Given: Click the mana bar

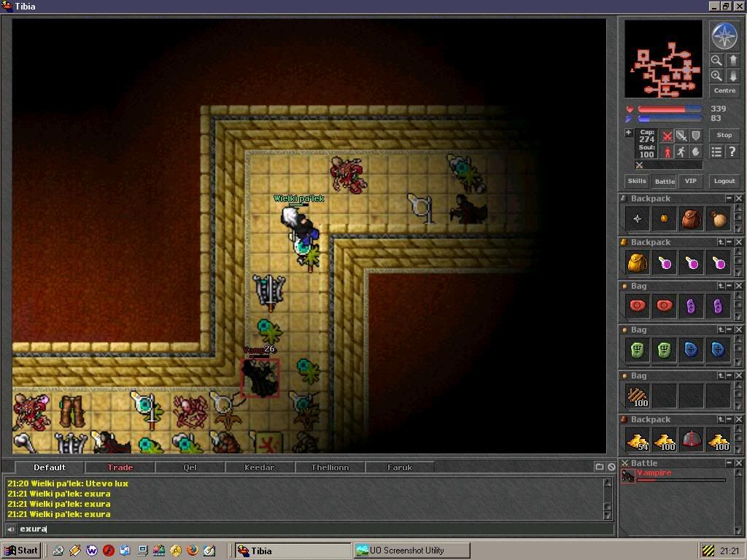Looking at the screenshot, I should [x=670, y=119].
